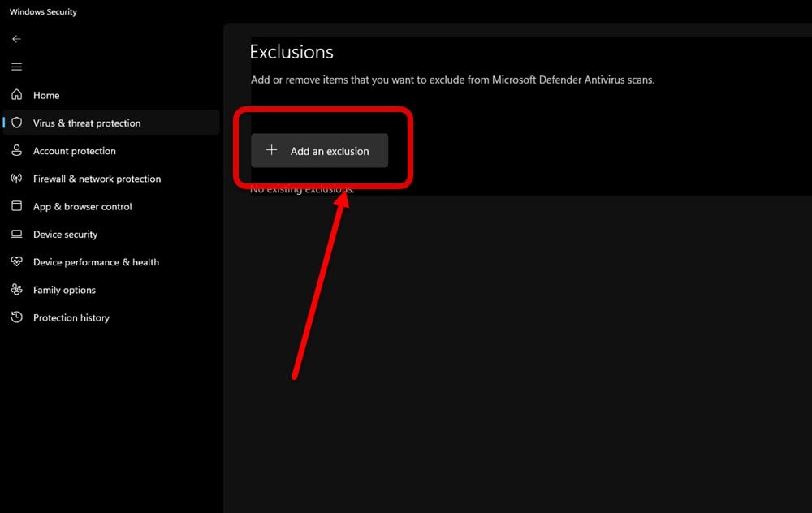View Protection history

[111, 317]
